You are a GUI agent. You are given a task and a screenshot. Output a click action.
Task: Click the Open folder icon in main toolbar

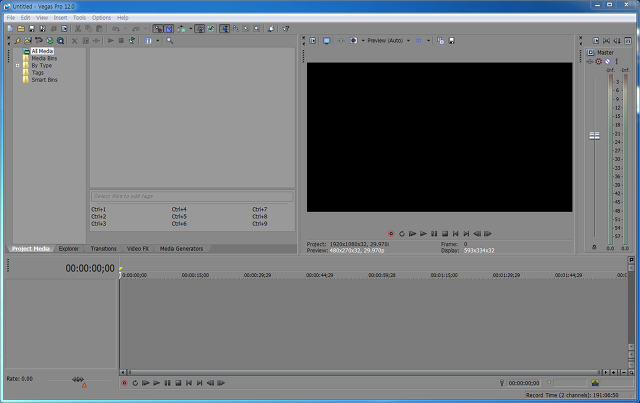point(21,29)
